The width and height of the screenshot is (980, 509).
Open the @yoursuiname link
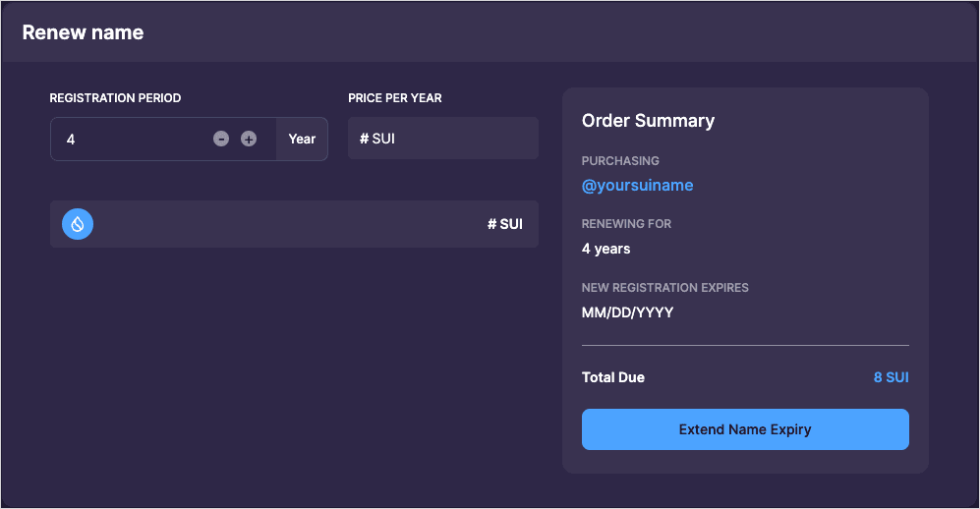click(x=637, y=185)
